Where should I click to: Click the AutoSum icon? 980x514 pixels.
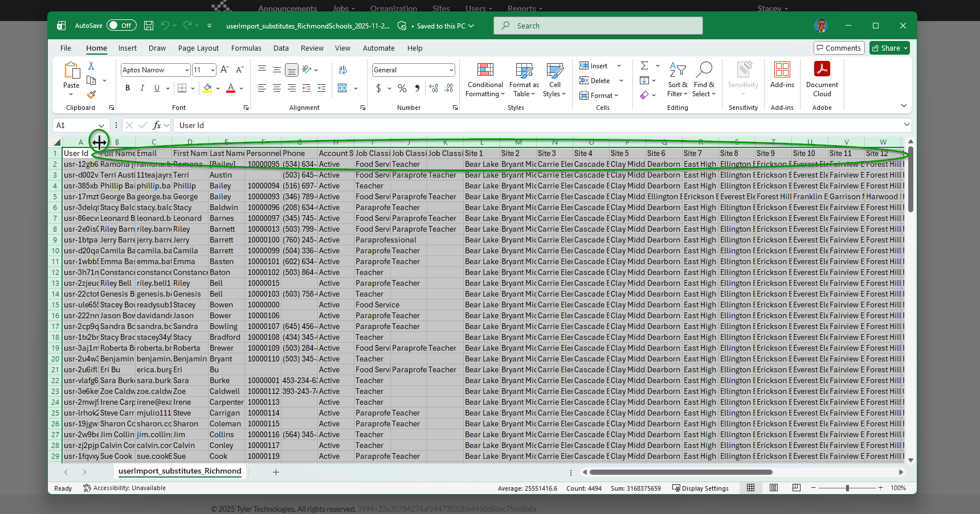coord(644,65)
